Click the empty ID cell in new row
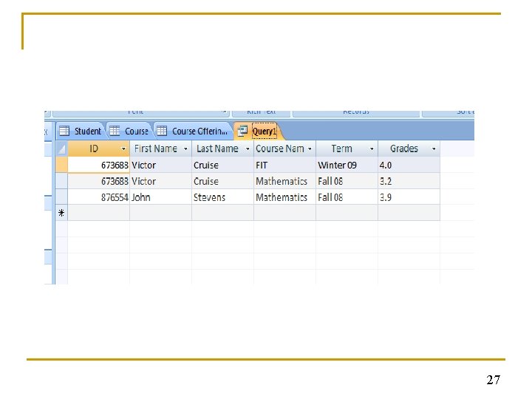This screenshot has height=399, width=532. (98, 213)
